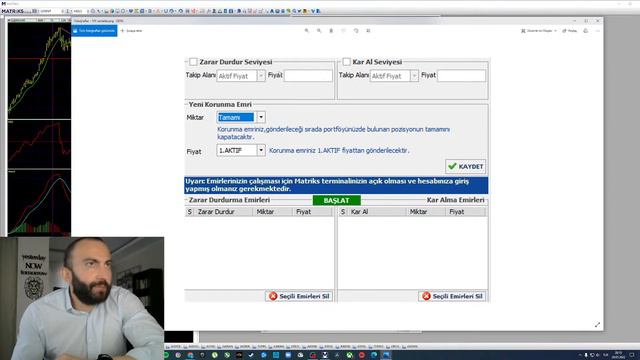This screenshot has width=640, height=360.
Task: Click the blue Uyarı warning message
Action: [336, 185]
